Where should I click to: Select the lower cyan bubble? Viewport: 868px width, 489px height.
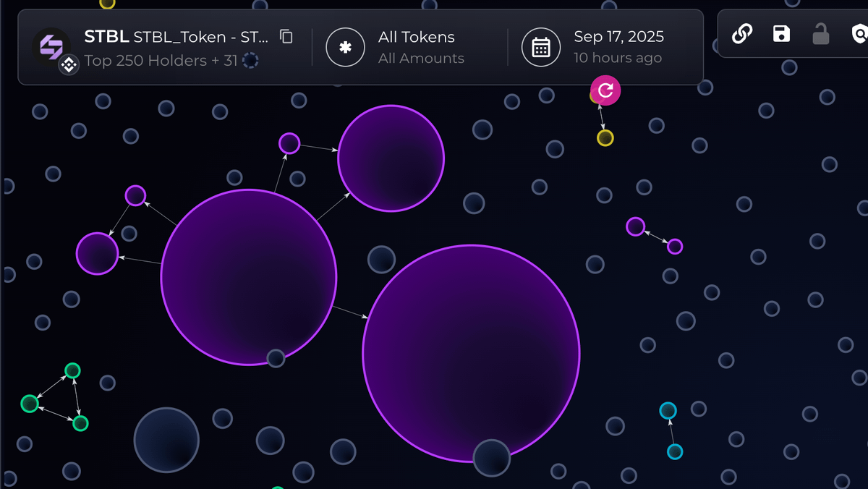coord(675,451)
